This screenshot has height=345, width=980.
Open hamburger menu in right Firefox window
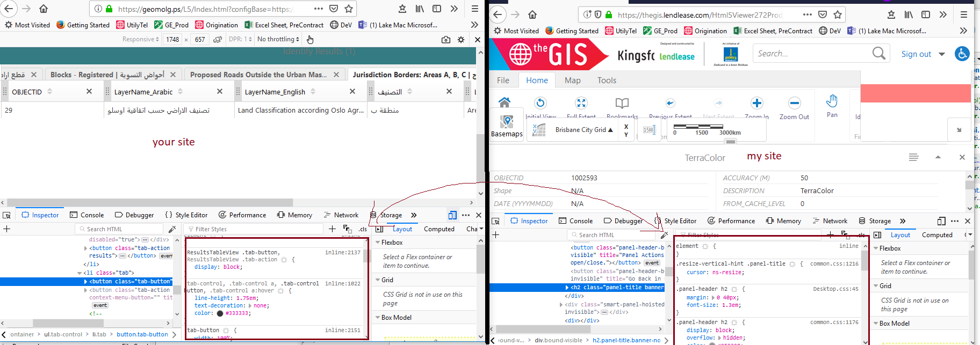(x=964, y=14)
